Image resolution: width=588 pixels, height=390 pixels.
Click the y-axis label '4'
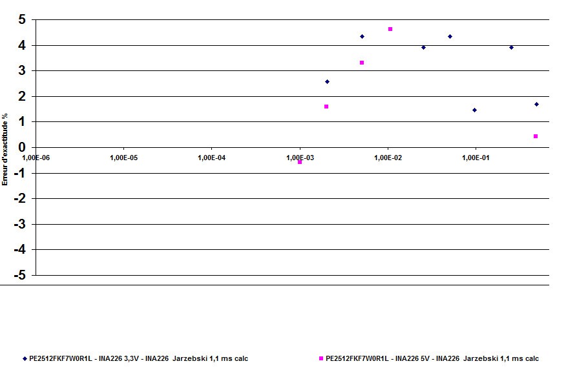tap(22, 45)
